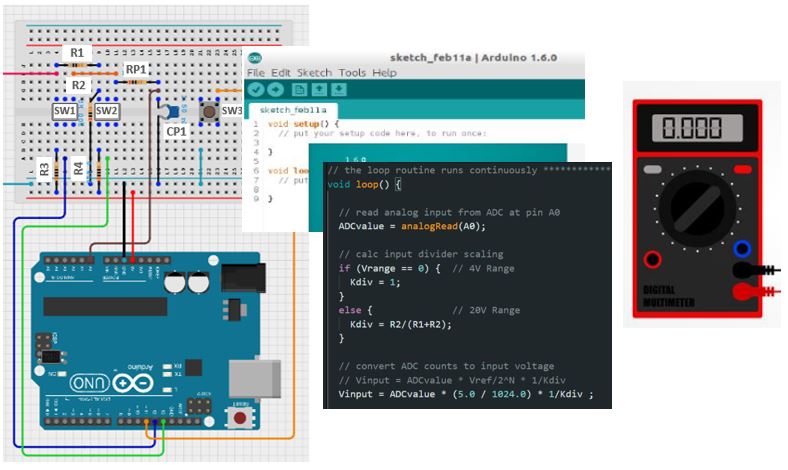
Task: Click the 'if (Vrange == 0) {' line
Action: pyautogui.click(x=389, y=268)
